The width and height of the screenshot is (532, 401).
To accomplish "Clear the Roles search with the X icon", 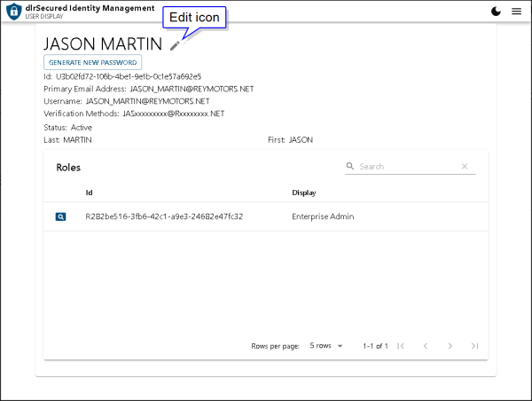I will pyautogui.click(x=465, y=166).
